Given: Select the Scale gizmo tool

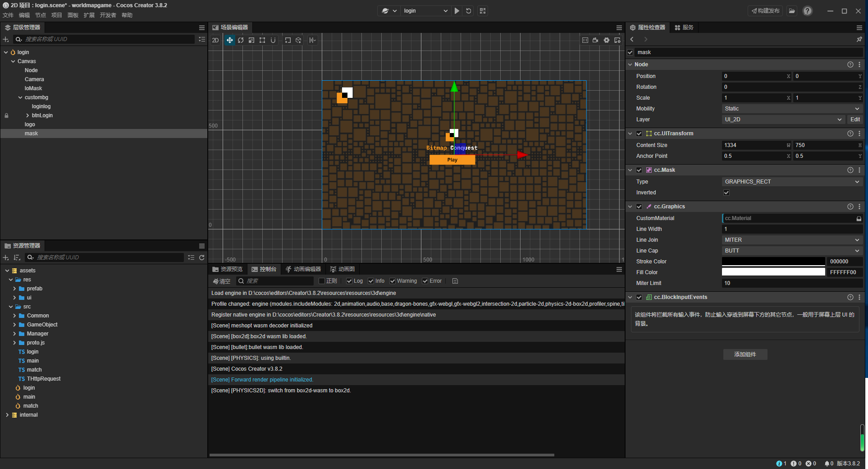Looking at the screenshot, I should 251,40.
